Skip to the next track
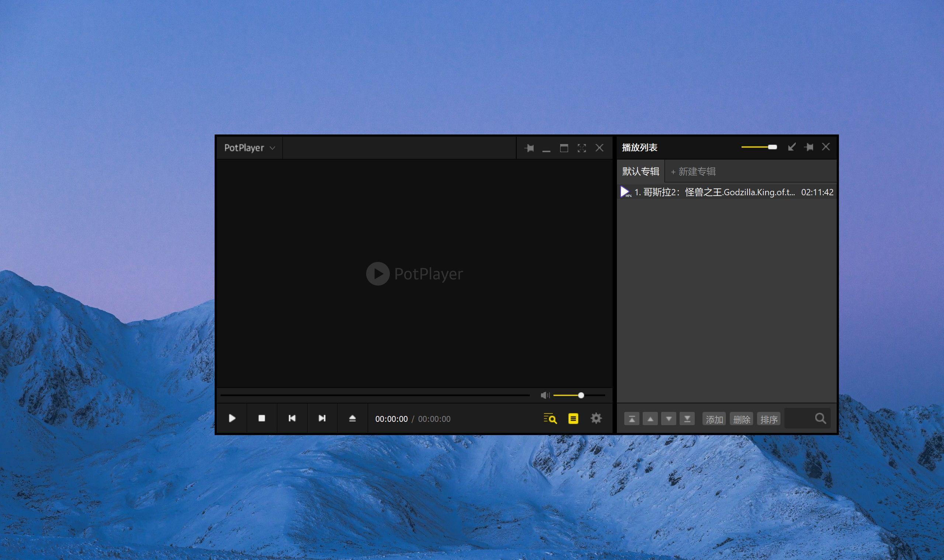The width and height of the screenshot is (944, 560). pos(322,418)
